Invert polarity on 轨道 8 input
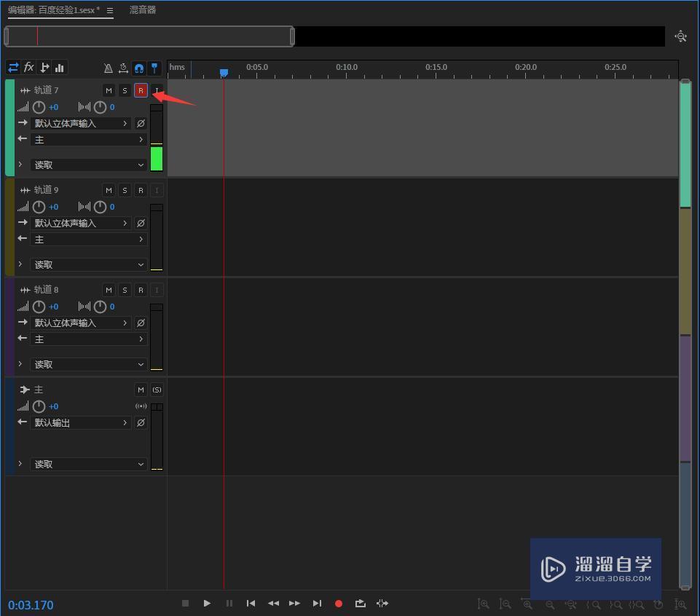Viewport: 700px width, 616px height. (x=141, y=323)
